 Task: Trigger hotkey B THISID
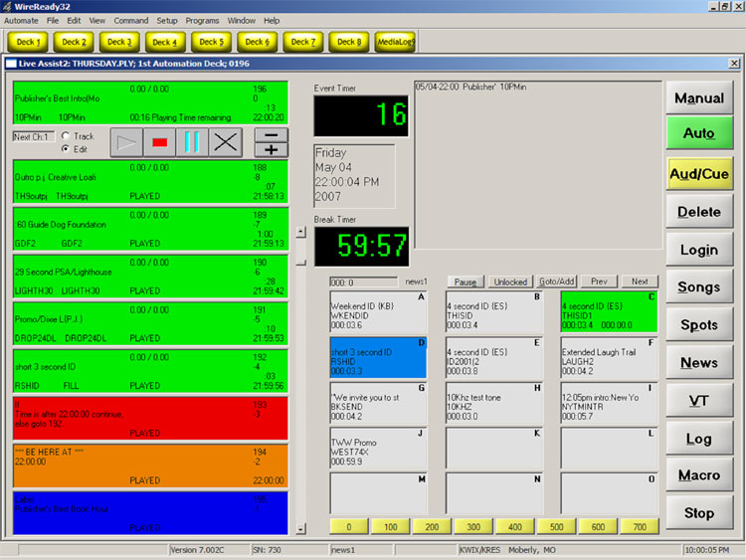click(x=493, y=311)
